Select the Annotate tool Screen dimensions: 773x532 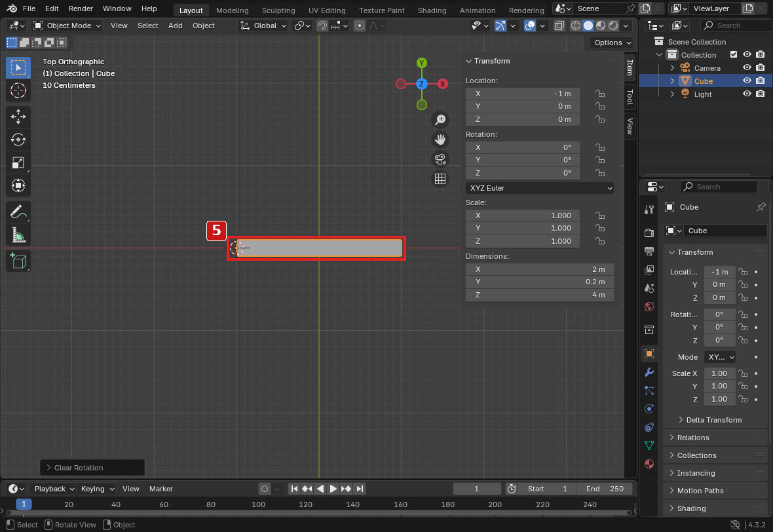tap(18, 212)
